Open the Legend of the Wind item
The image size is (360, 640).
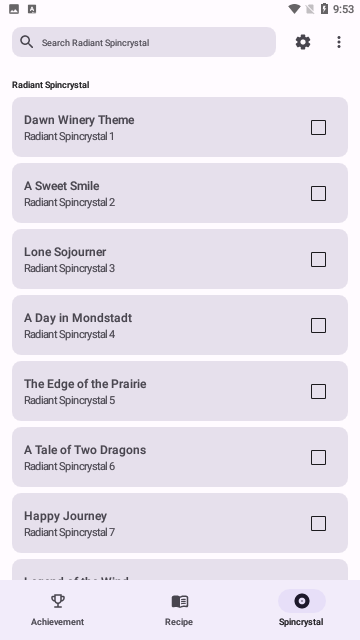180,570
